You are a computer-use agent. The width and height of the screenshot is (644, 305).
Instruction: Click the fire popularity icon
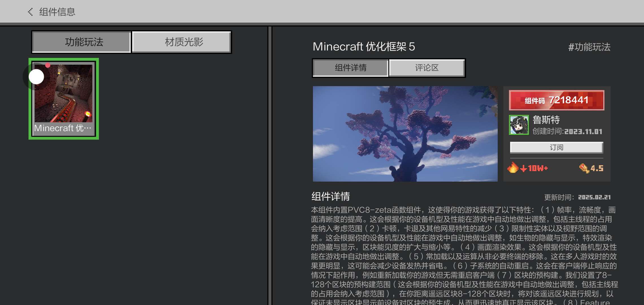(513, 168)
